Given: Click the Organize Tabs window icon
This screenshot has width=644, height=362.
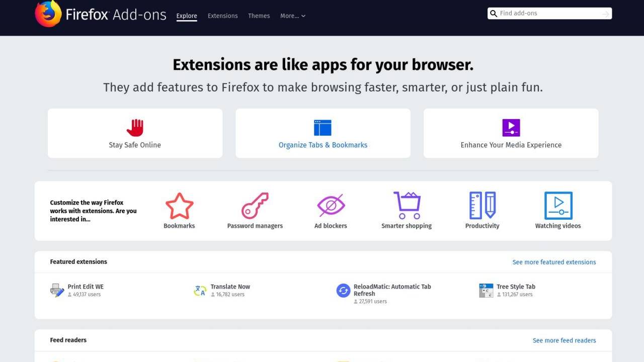Looking at the screenshot, I should (323, 128).
